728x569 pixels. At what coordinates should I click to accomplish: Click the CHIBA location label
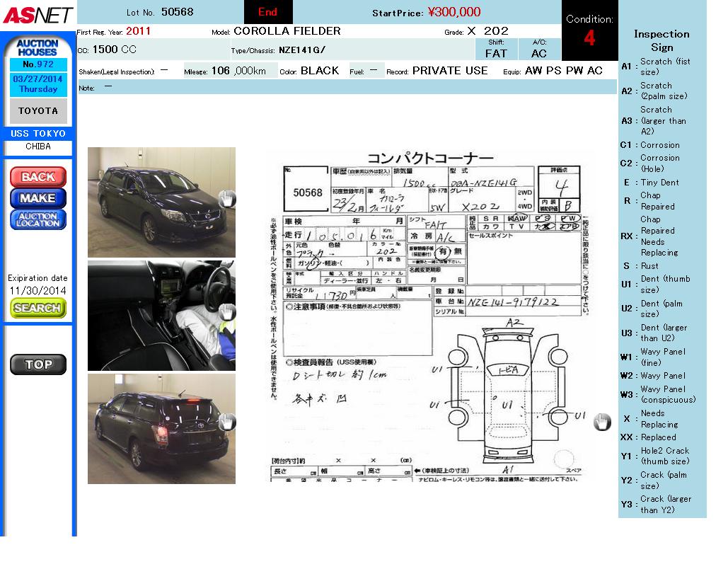coord(38,147)
